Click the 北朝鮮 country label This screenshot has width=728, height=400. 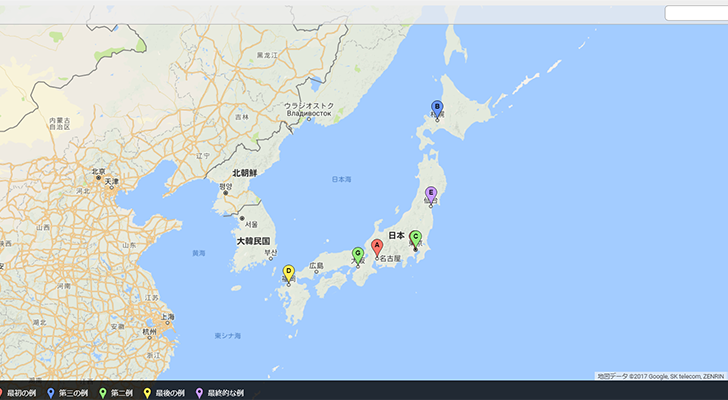tap(245, 173)
